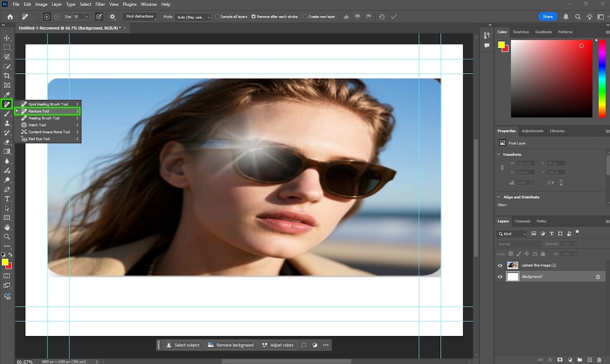Click the undo arrow in options bar

382,17
